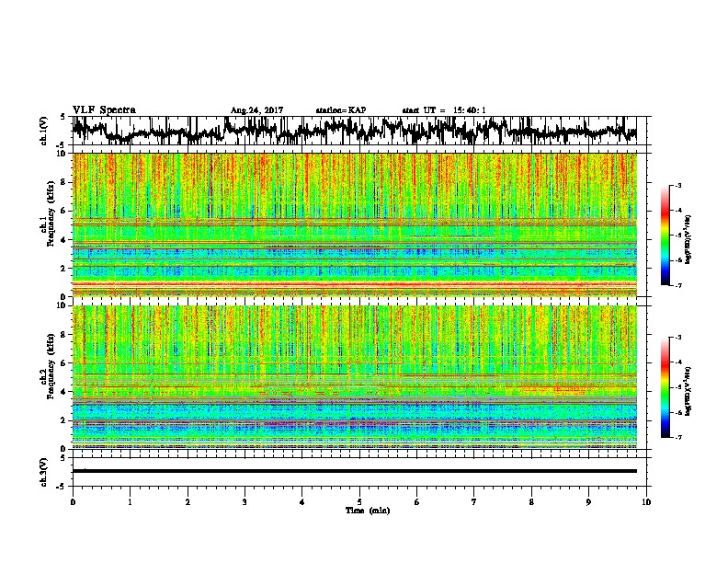This screenshot has width=728, height=563.
Task: Click the ch.2 spectrogram color scale bar
Action: [x=665, y=387]
